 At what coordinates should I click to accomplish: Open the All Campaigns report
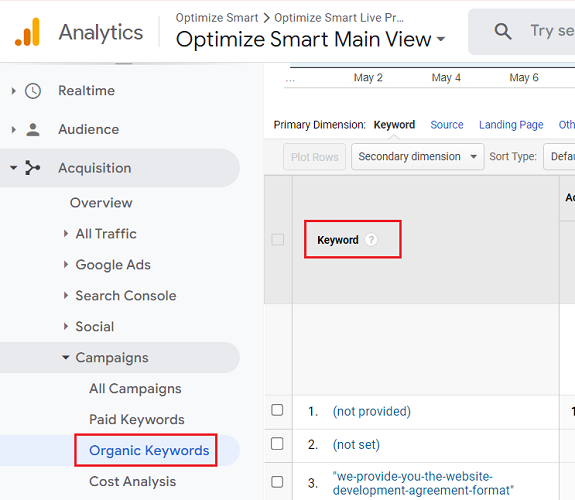coord(135,388)
